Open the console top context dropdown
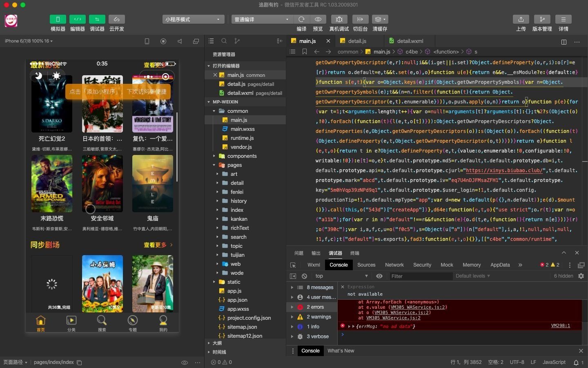 tap(341, 276)
